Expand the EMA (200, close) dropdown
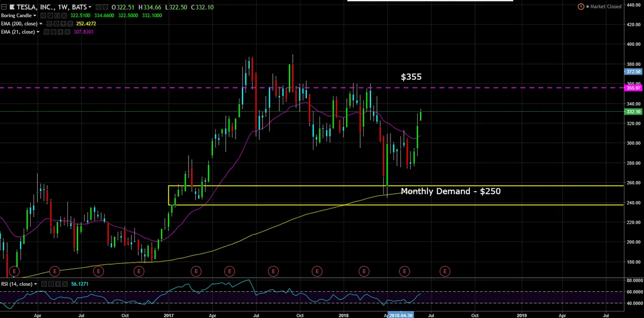Viewport: 644px width, 318px height. click(40, 24)
